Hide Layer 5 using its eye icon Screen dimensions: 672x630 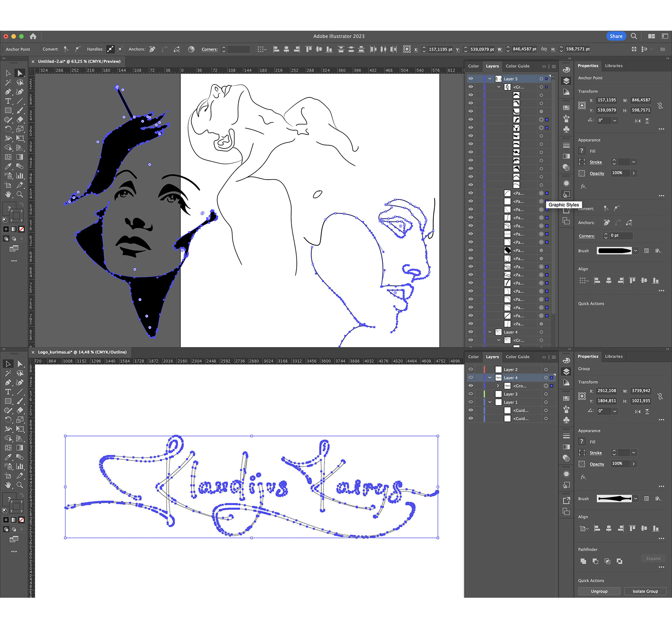471,79
